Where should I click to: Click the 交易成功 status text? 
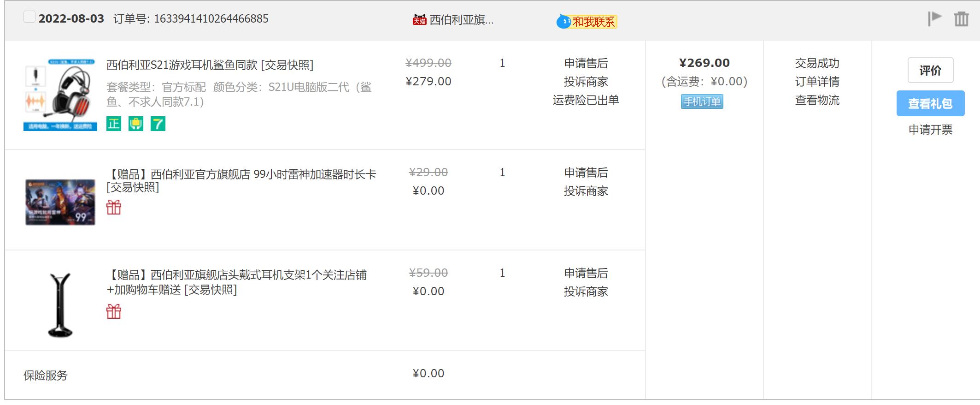(x=817, y=63)
